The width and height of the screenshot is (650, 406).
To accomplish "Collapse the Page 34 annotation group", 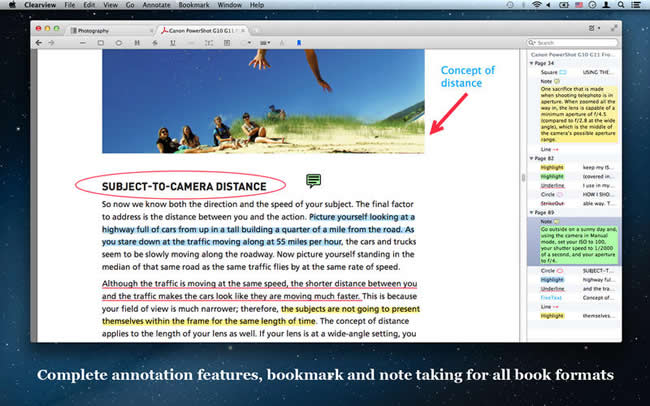I will click(531, 63).
